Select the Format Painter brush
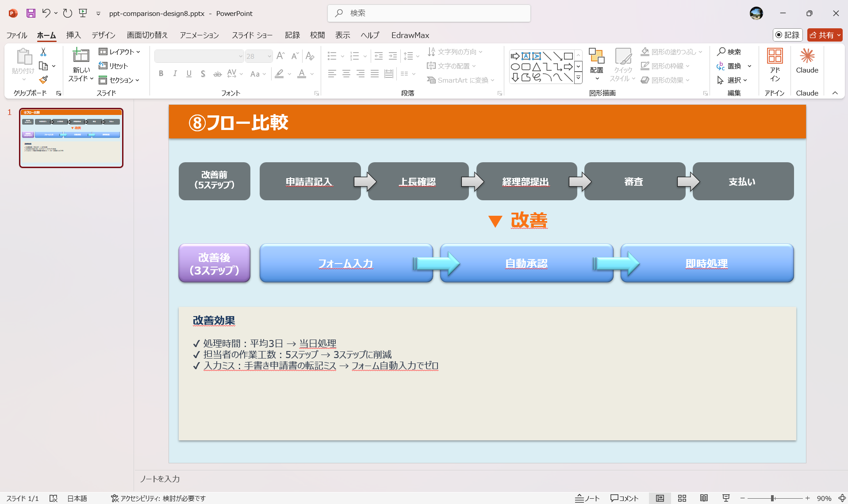The image size is (848, 504). (x=43, y=80)
